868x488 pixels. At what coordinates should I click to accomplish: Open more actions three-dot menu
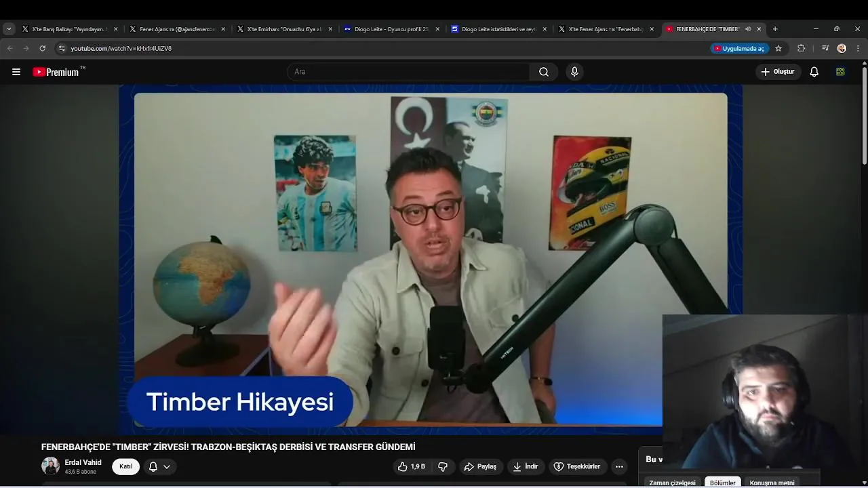pos(619,466)
